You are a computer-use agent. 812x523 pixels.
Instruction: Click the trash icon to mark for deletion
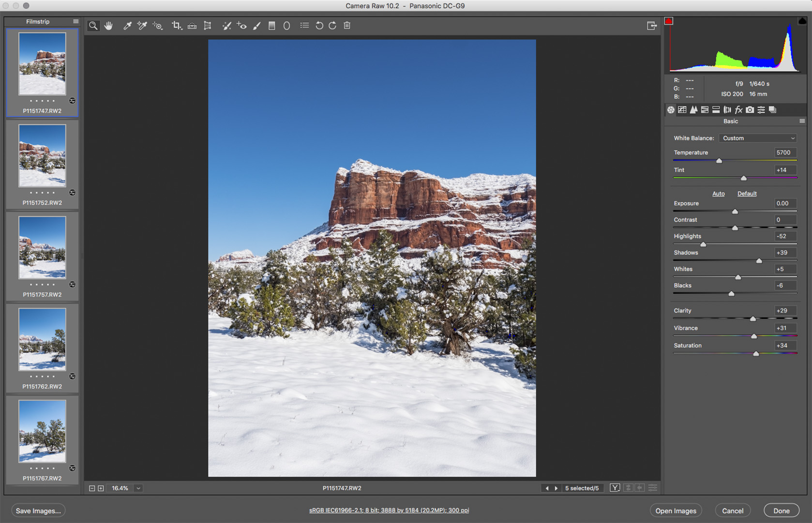pos(347,26)
